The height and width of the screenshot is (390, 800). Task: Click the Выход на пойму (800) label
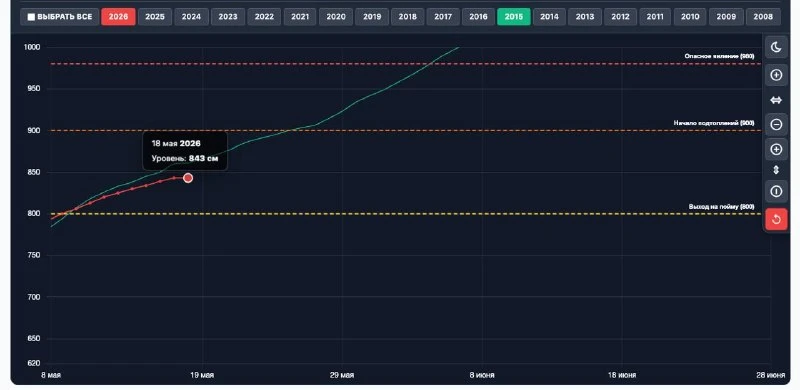(721, 207)
